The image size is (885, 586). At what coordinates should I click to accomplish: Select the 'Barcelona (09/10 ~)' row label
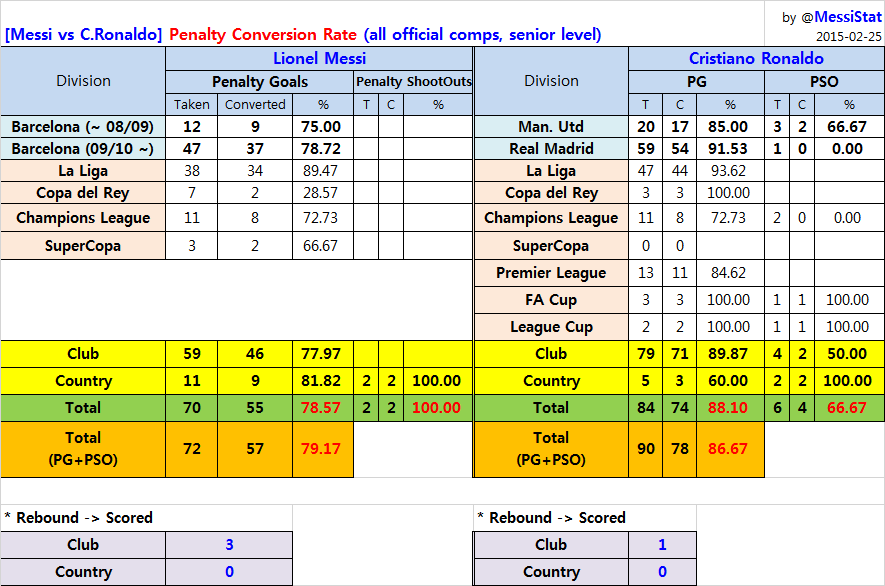click(x=83, y=148)
